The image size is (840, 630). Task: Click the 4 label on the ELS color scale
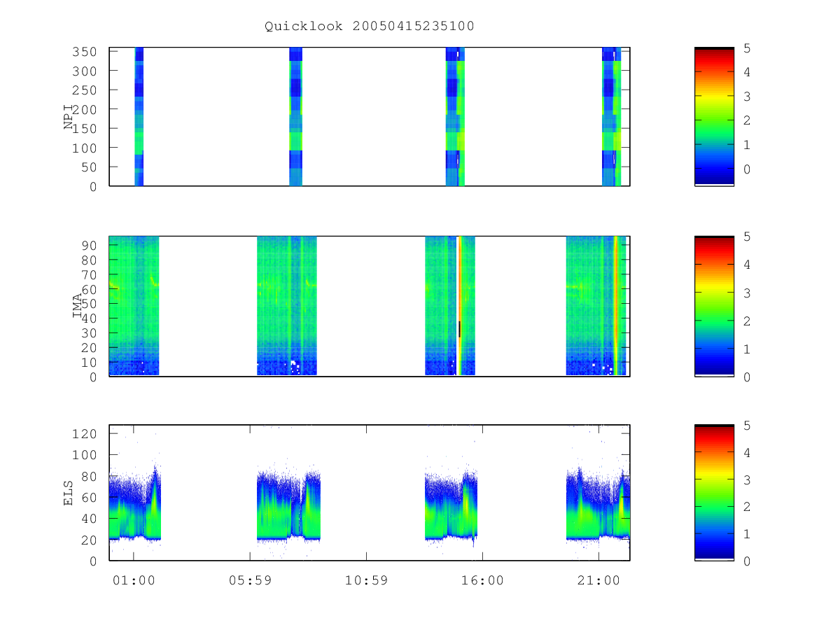coord(748,452)
